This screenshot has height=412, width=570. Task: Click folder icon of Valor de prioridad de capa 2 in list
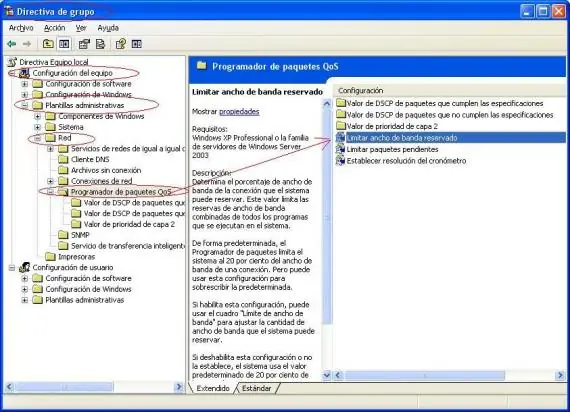pos(341,126)
